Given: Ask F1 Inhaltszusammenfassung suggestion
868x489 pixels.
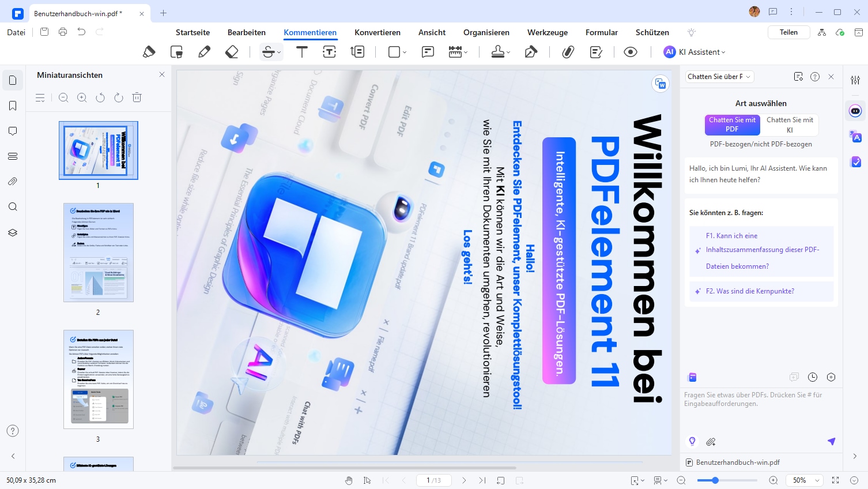Looking at the screenshot, I should click(x=761, y=251).
